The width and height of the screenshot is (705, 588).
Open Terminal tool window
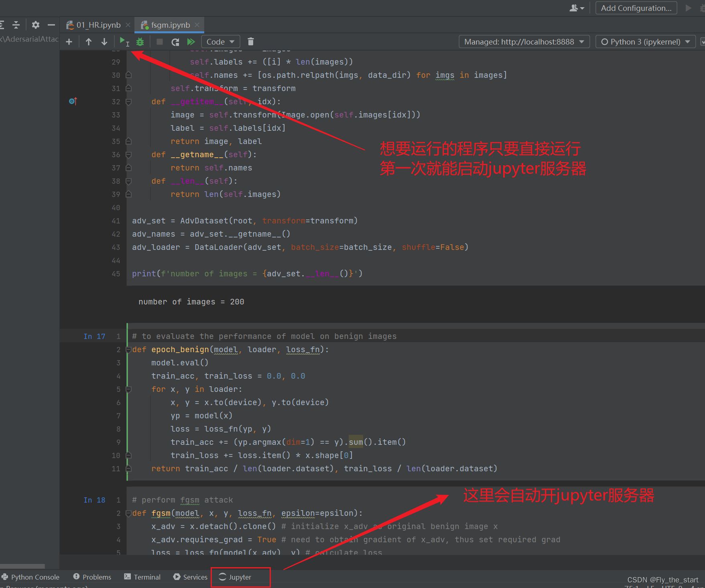pos(142,577)
